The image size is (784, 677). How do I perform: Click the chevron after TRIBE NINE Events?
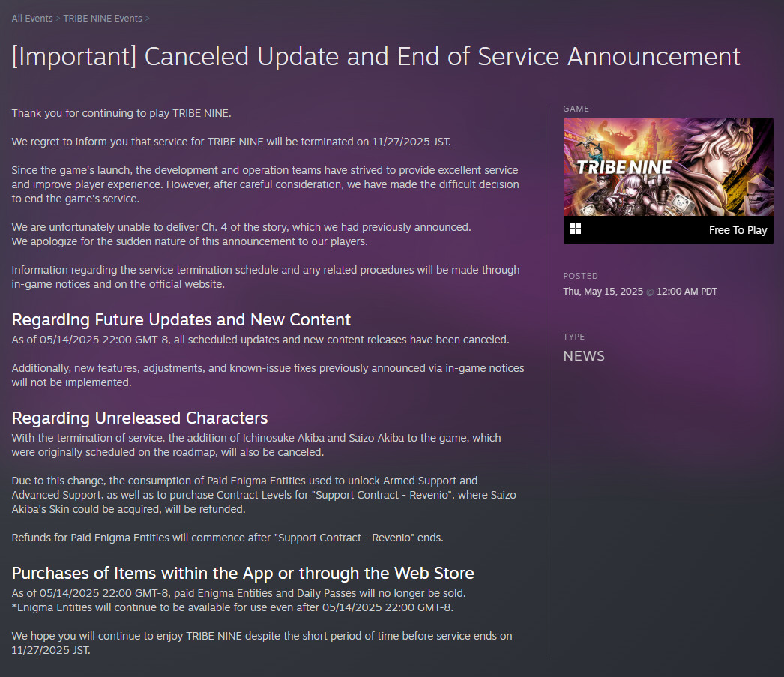coord(148,19)
